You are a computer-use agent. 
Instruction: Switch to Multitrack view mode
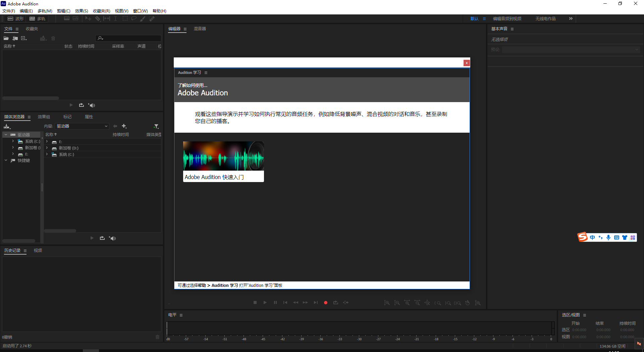click(x=37, y=19)
